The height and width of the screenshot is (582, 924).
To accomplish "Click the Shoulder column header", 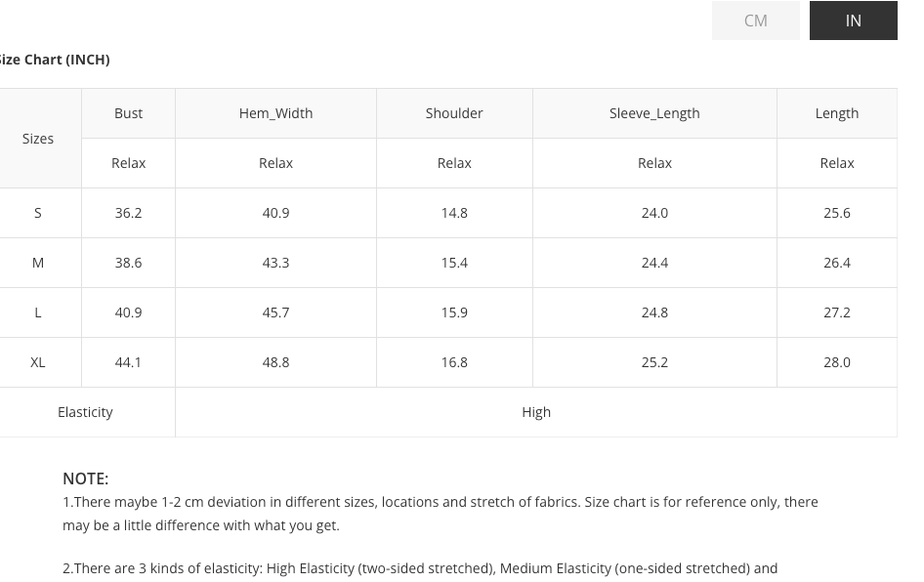I will coord(454,113).
